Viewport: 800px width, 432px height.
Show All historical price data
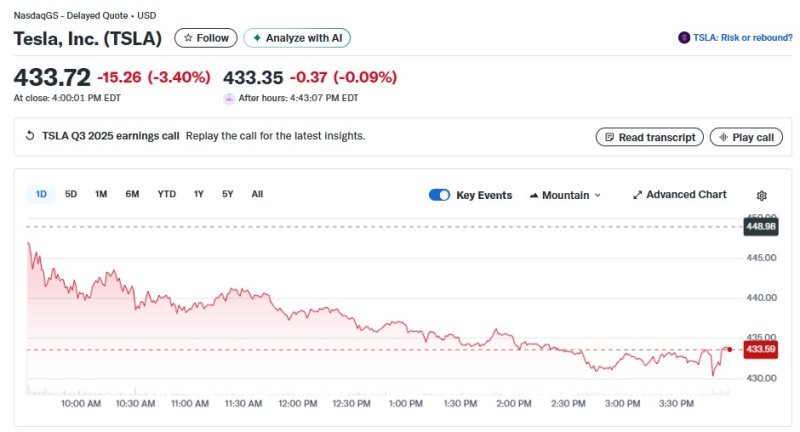257,194
